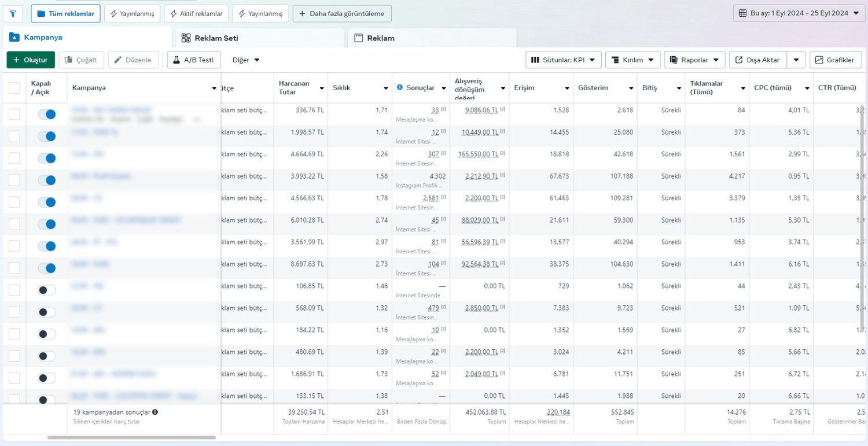The height and width of the screenshot is (446, 868).
Task: Click Daha fazla görüntüleme button
Action: pyautogui.click(x=342, y=13)
